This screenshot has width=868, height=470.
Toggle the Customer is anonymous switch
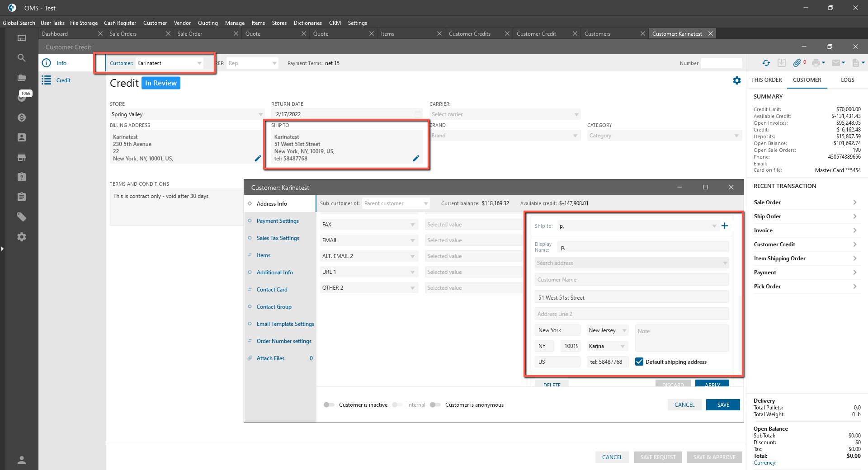[435, 405]
